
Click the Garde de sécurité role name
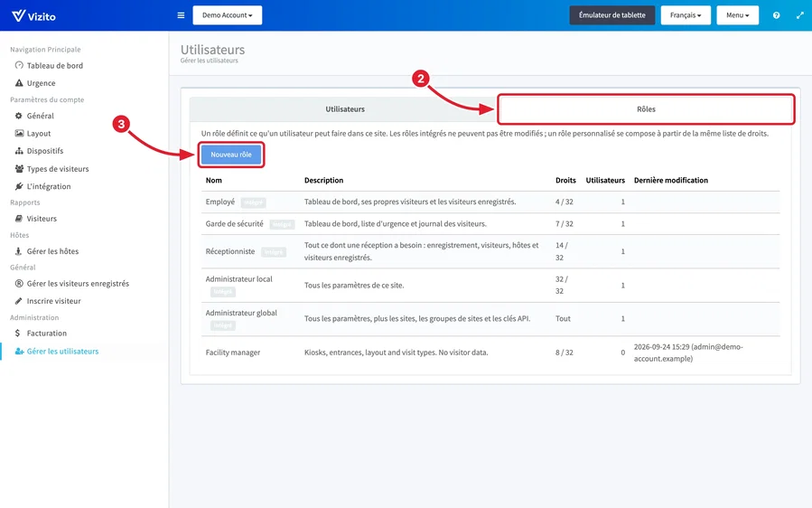pos(235,224)
